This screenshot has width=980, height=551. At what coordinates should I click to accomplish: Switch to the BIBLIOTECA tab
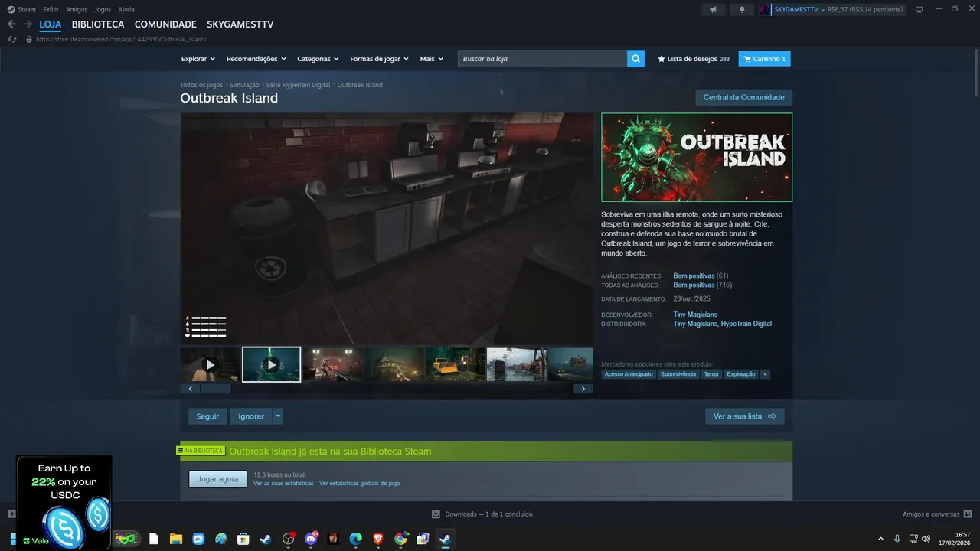[98, 24]
